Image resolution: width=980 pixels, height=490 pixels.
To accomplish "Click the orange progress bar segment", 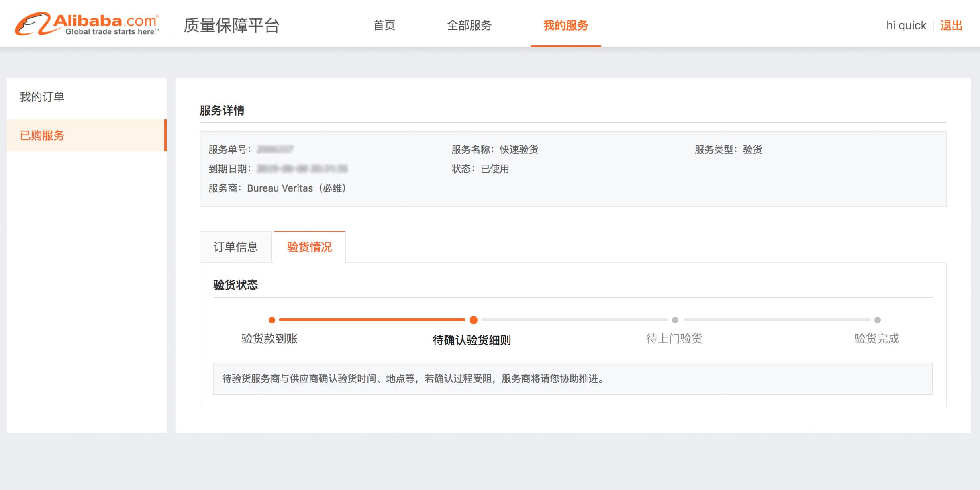I will click(x=372, y=320).
